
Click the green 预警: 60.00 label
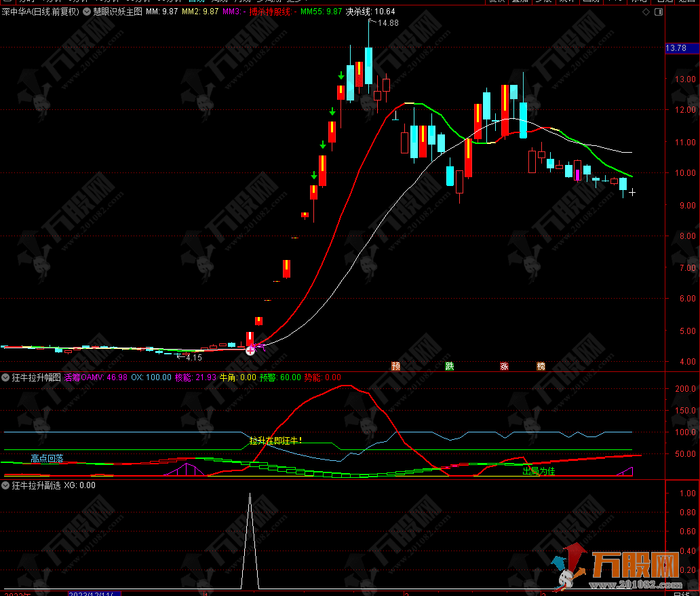click(x=280, y=377)
